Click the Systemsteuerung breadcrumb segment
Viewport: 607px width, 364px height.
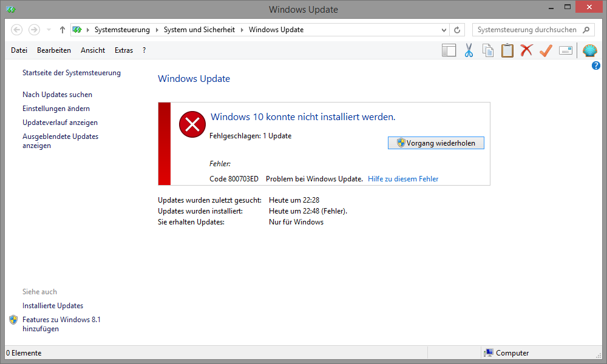[122, 30]
